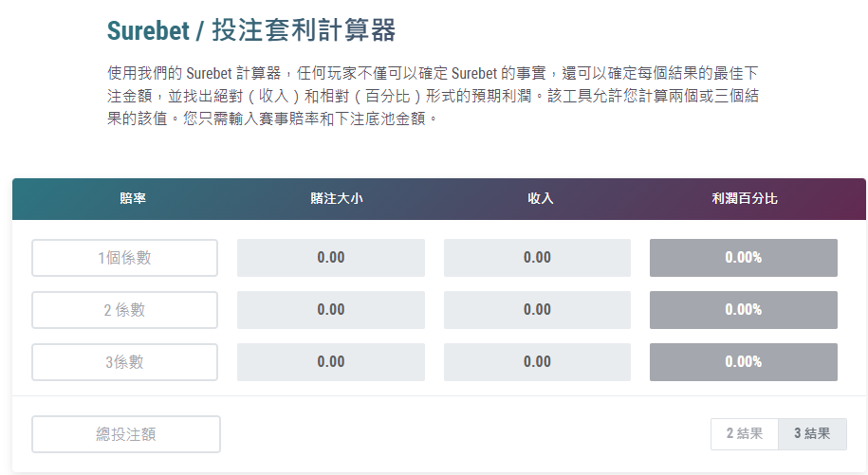Select the 3 結果 option
868x475 pixels.
tap(812, 434)
